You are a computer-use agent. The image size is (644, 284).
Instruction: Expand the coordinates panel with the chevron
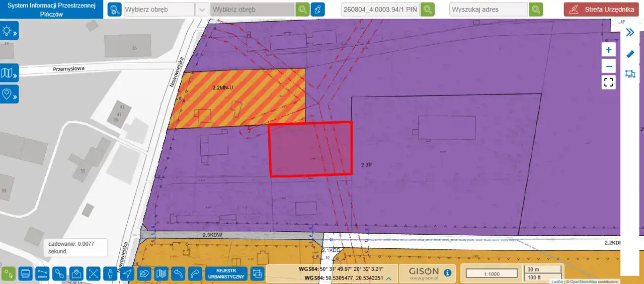point(390,278)
